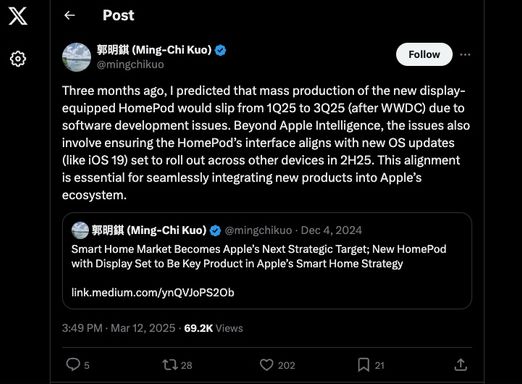Share the post via upload icon

coord(461,365)
